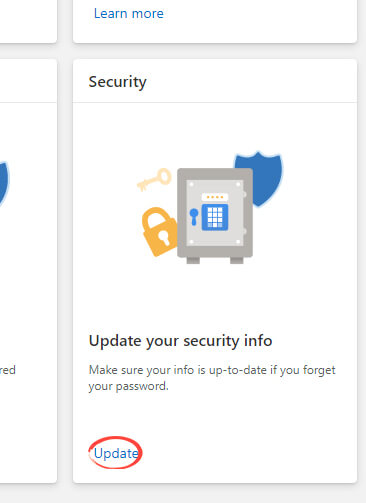
Task: Click the 'your password.' line of description
Action: 129,386
